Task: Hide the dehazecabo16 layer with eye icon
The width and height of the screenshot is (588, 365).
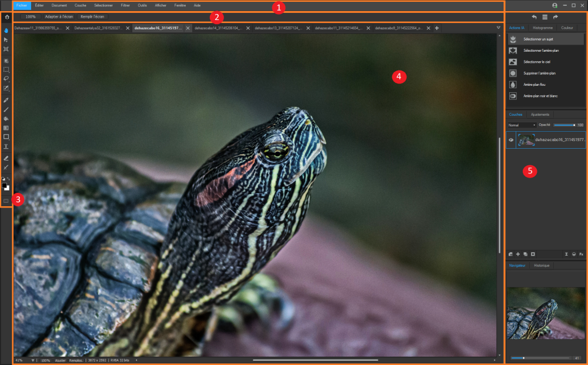Action: point(511,140)
